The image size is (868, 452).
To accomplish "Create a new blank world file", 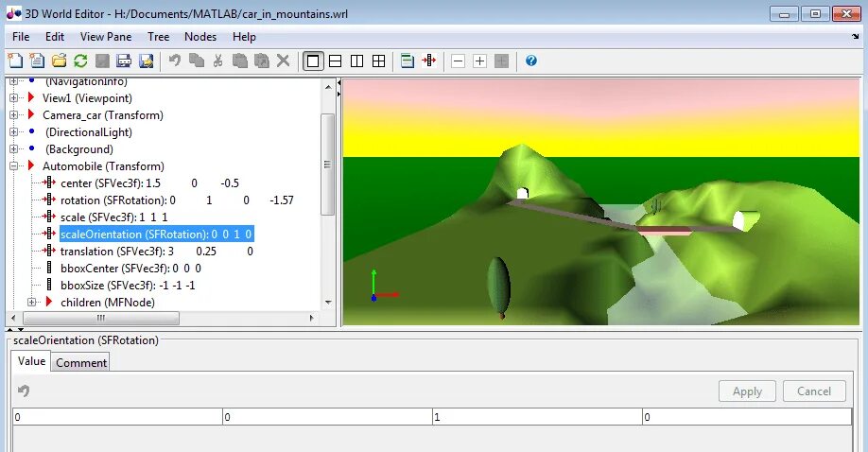I will pos(15,61).
